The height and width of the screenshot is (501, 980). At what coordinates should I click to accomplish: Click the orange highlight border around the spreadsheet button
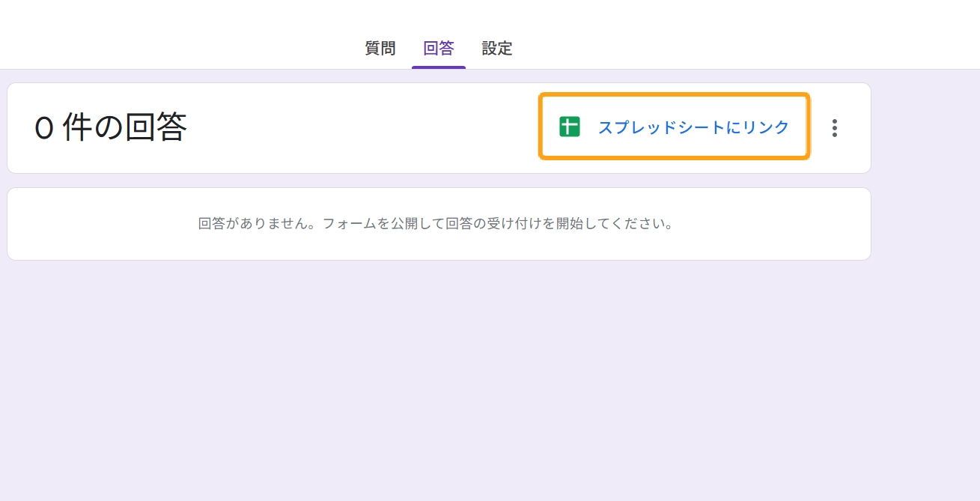pos(674,95)
